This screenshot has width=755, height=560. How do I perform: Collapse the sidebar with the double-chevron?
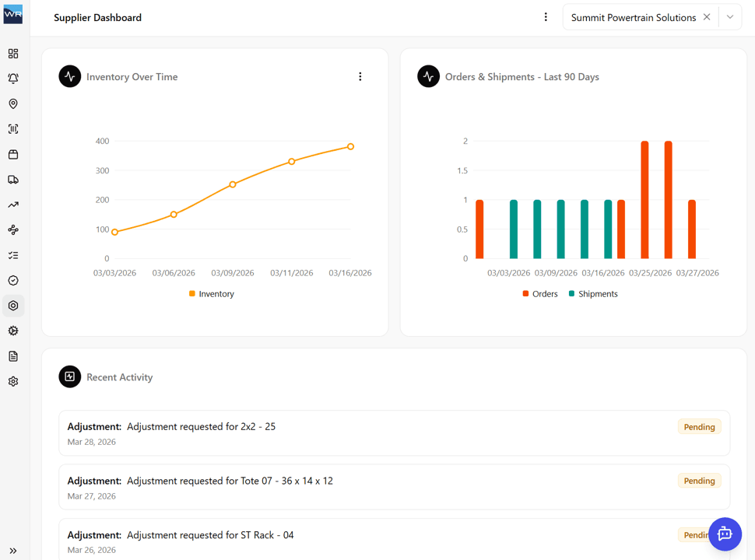pyautogui.click(x=12, y=549)
